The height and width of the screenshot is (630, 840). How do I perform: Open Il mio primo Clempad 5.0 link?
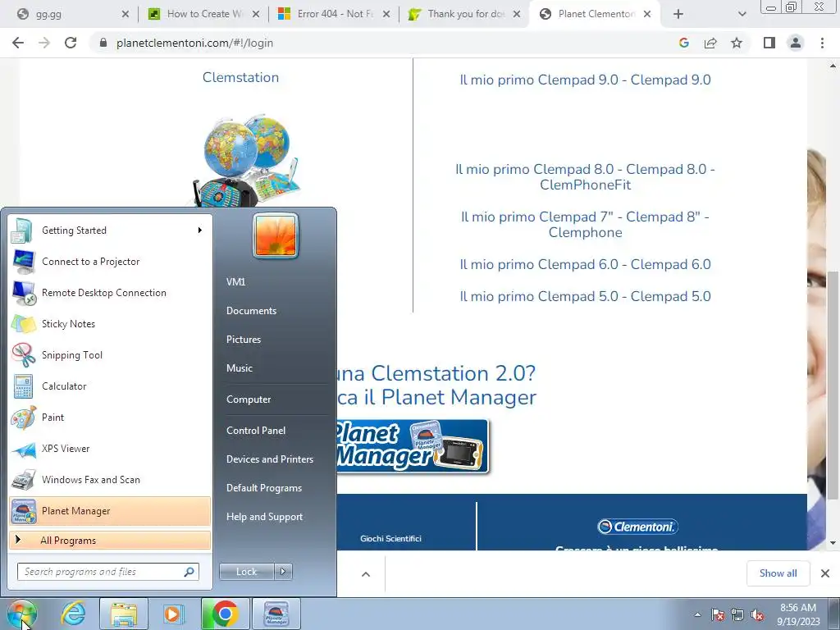pyautogui.click(x=585, y=296)
